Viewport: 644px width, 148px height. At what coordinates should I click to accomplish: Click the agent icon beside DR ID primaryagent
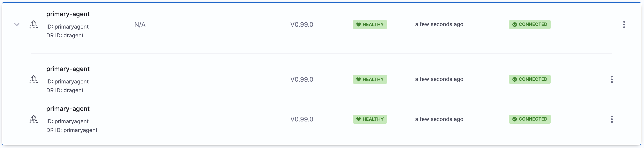point(34,119)
